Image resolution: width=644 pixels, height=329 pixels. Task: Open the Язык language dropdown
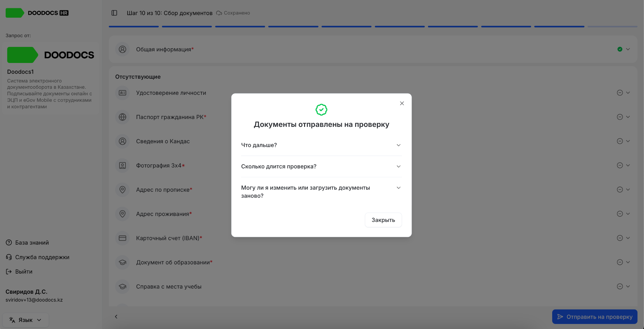coord(25,320)
